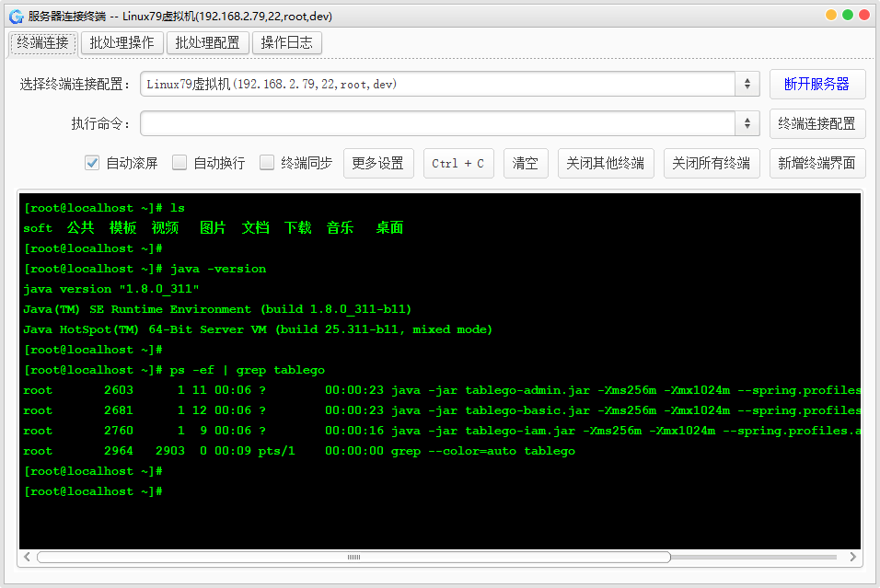Click 关闭所有终端 button
The height and width of the screenshot is (588, 880).
(x=712, y=163)
